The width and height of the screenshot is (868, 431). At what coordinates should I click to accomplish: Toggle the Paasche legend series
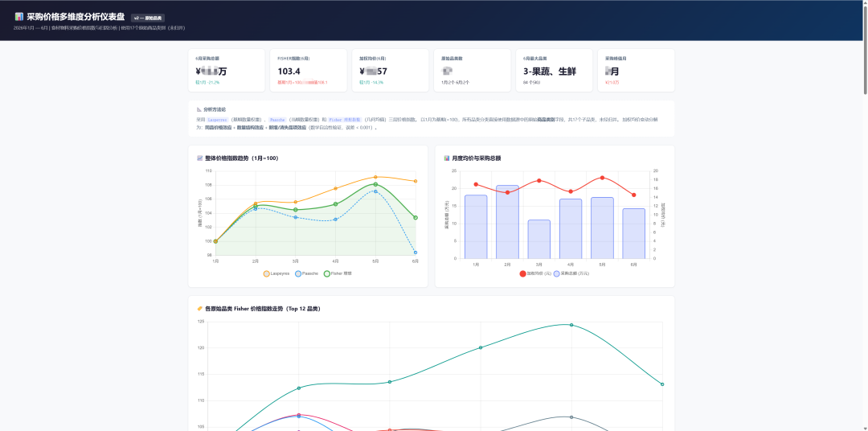point(306,273)
